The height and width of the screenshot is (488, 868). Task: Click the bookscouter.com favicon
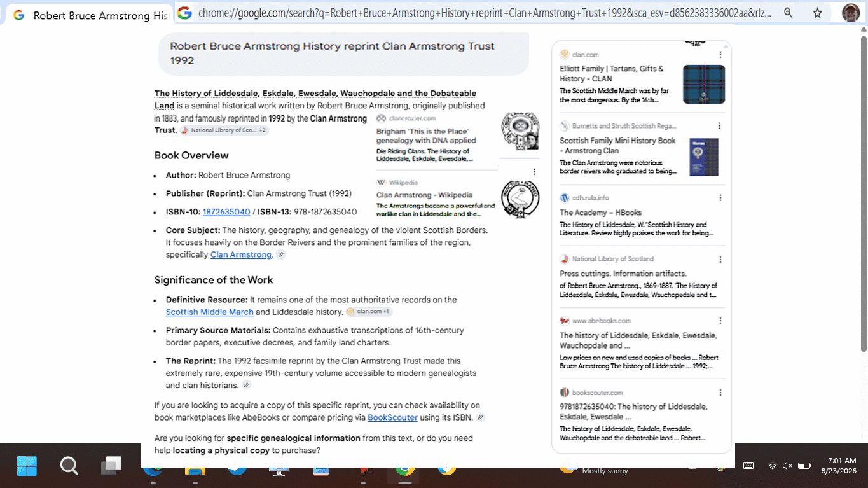click(564, 393)
